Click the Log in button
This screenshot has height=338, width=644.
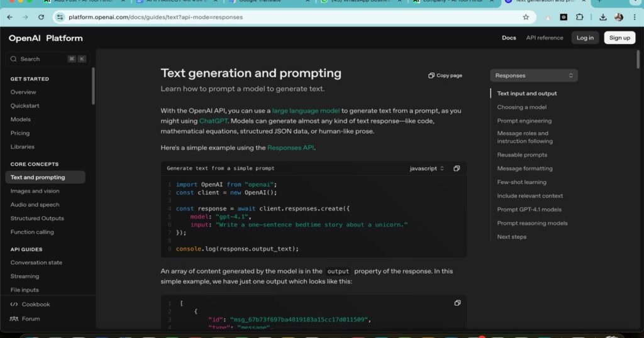[x=585, y=38]
